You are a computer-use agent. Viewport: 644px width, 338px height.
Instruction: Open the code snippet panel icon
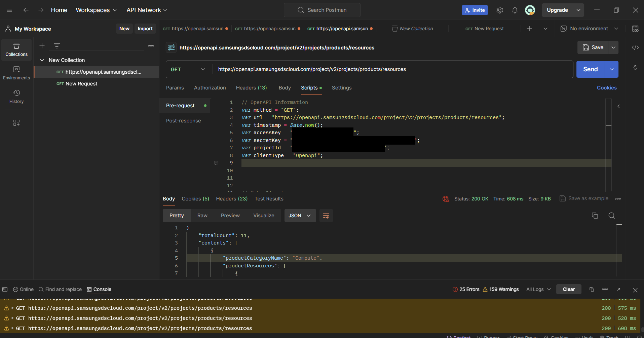point(635,47)
